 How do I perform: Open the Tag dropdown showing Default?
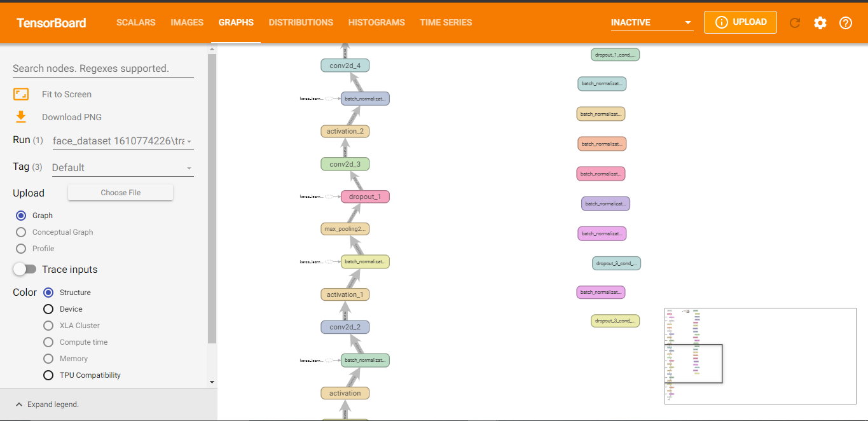122,168
